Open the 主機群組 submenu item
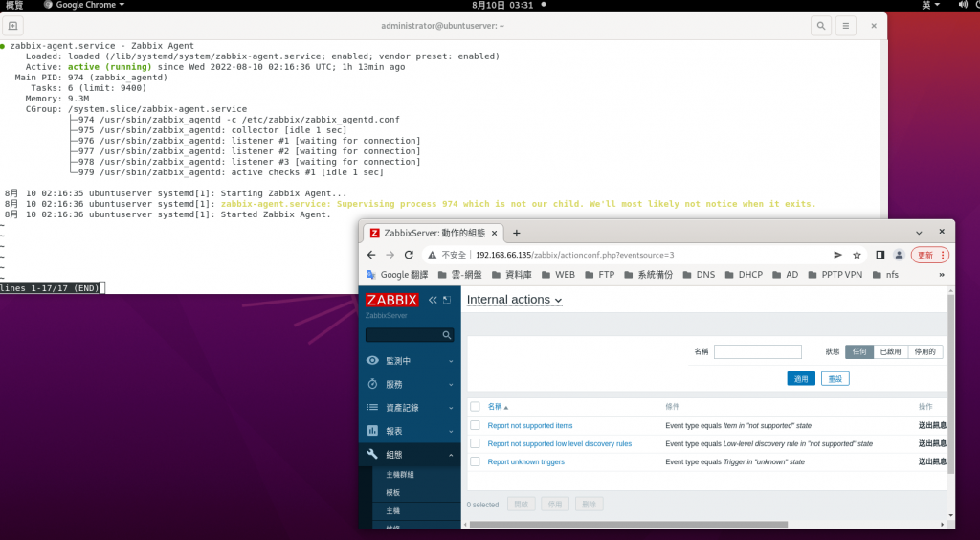This screenshot has height=540, width=980. (x=400, y=474)
